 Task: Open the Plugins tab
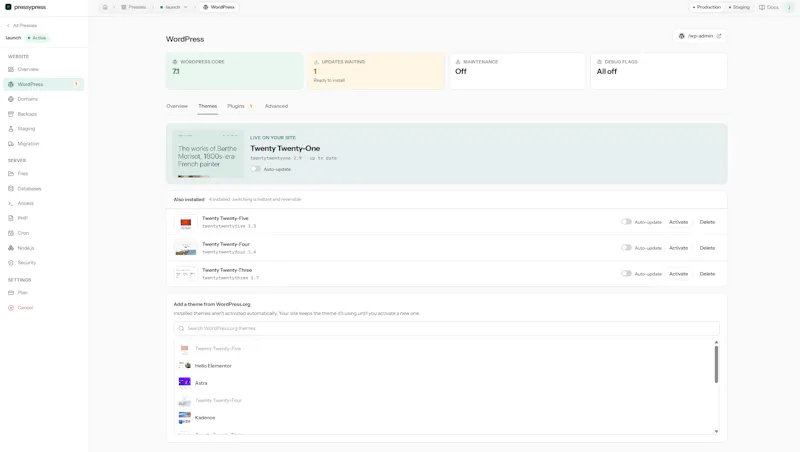(240, 106)
